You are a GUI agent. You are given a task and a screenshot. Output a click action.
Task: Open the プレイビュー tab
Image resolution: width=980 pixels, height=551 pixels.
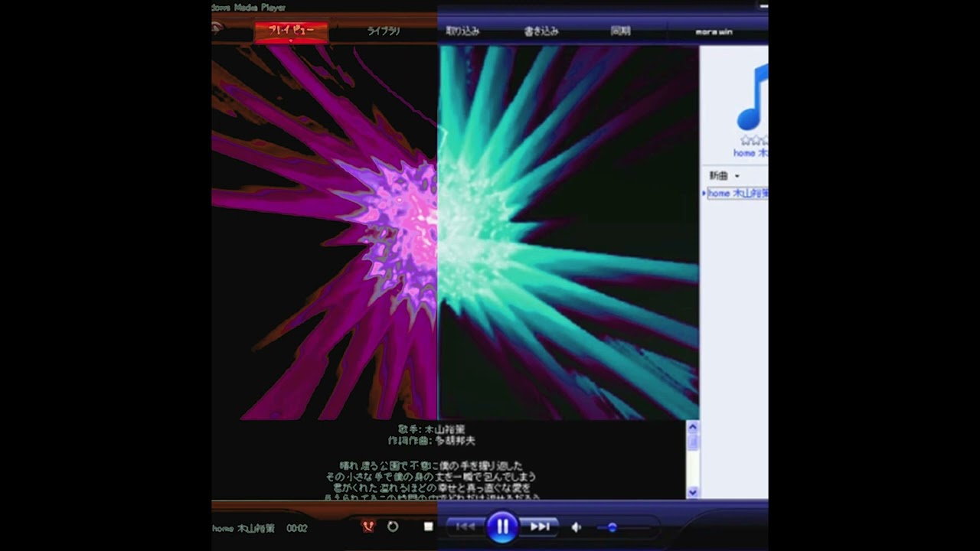click(291, 31)
